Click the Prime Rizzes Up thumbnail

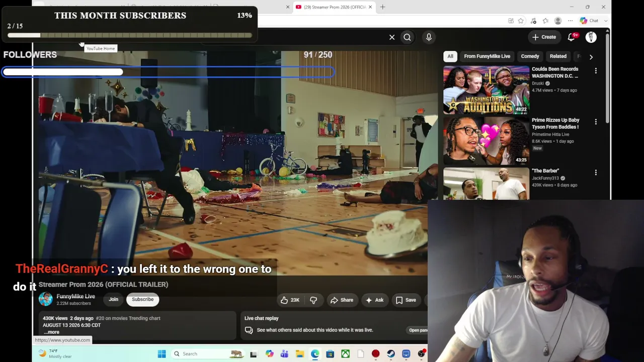click(486, 141)
